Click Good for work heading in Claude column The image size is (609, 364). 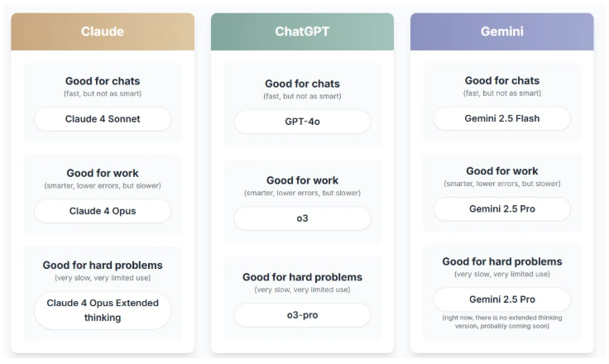pos(103,173)
